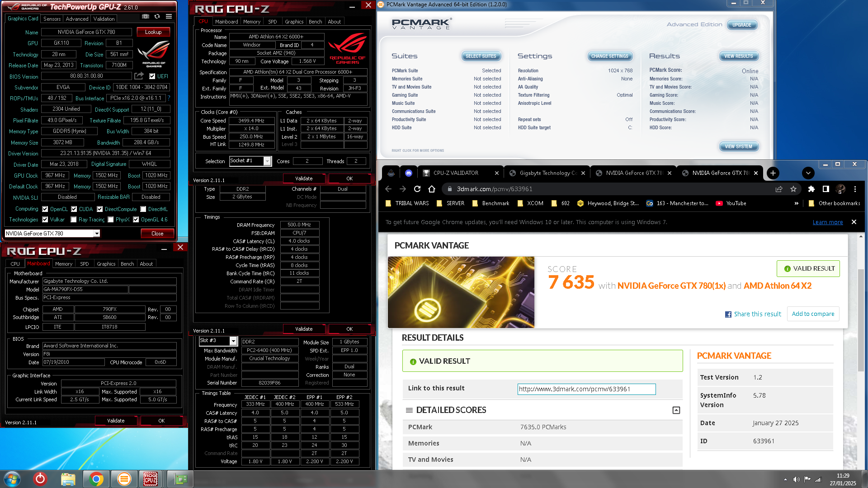The width and height of the screenshot is (868, 488).
Task: Show hidden system tray icons
Action: 785,479
